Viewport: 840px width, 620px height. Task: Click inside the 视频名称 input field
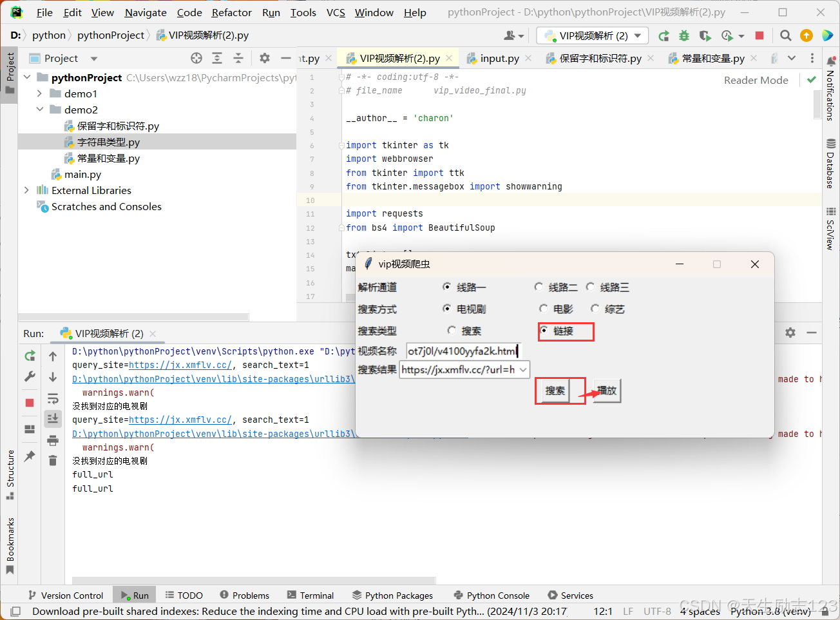(464, 351)
